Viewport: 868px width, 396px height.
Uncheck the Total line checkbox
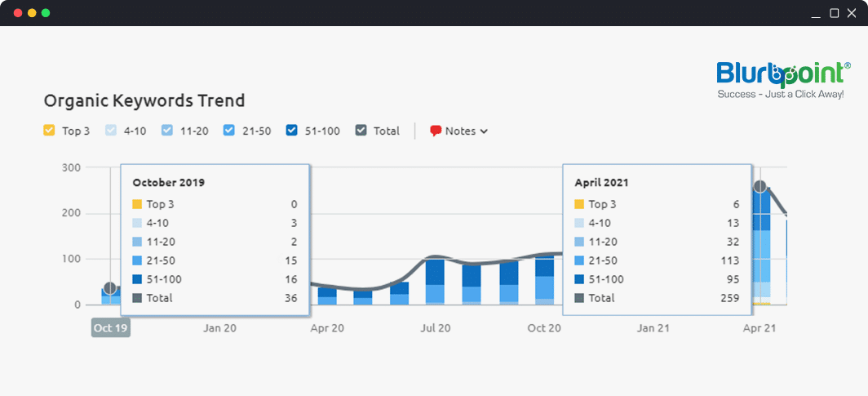[361, 130]
